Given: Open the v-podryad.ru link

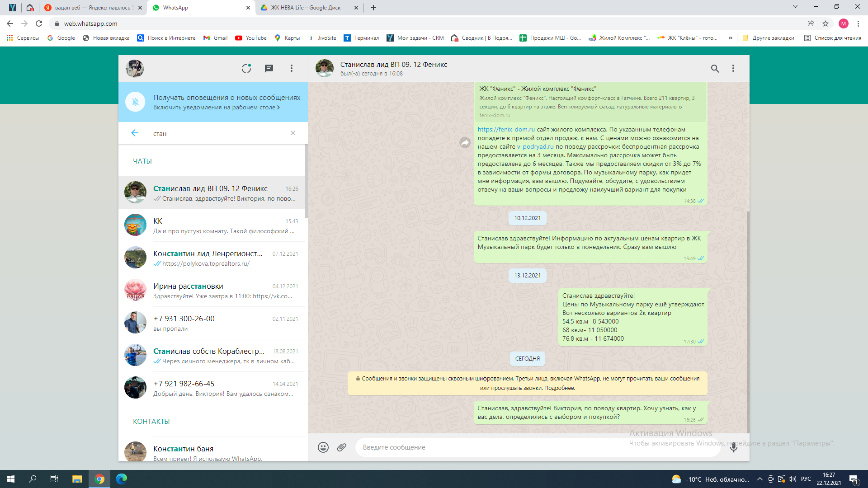Looking at the screenshot, I should [x=535, y=147].
